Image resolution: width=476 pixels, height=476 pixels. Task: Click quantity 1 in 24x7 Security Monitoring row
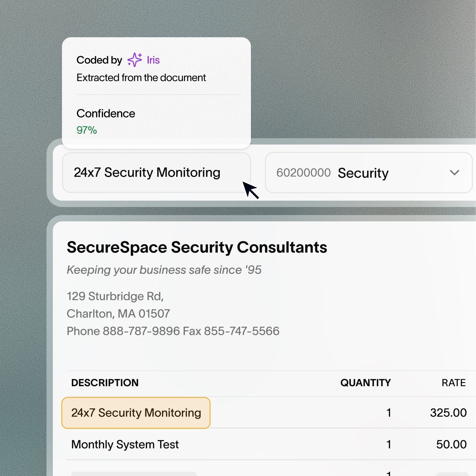click(x=389, y=413)
